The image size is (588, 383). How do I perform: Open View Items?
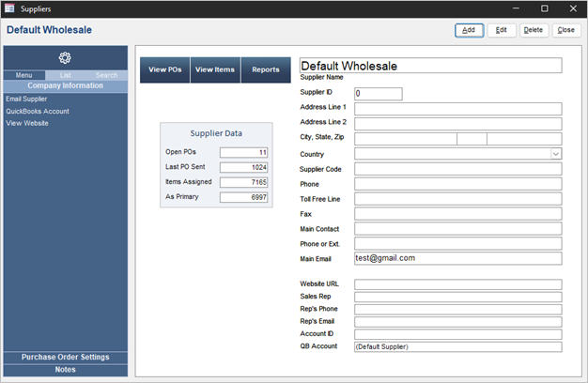(x=215, y=70)
